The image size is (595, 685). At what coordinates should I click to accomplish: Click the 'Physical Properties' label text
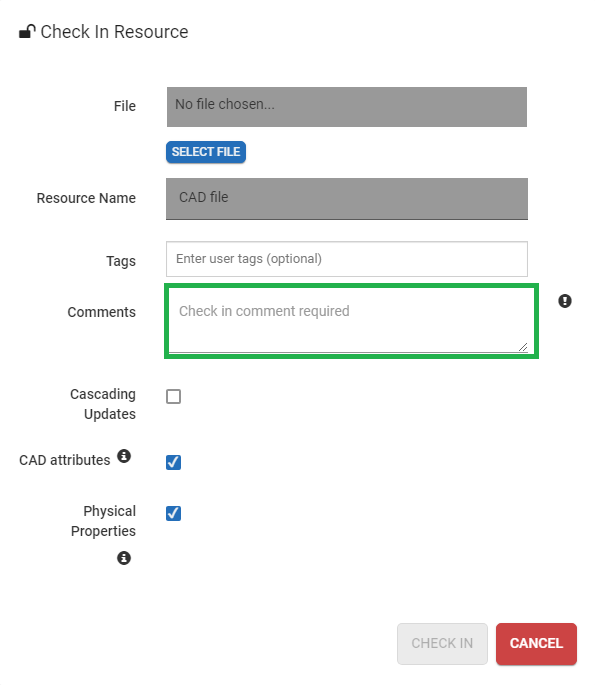click(104, 521)
